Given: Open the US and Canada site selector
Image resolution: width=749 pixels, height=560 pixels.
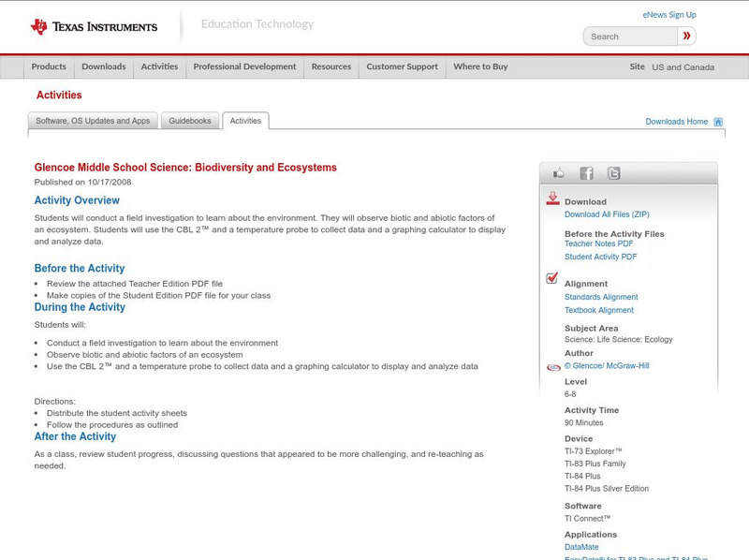Looking at the screenshot, I should [x=683, y=67].
